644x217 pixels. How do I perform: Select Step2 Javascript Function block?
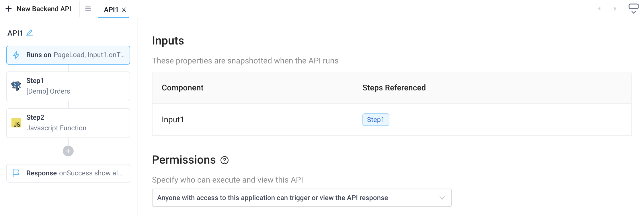[x=68, y=123]
